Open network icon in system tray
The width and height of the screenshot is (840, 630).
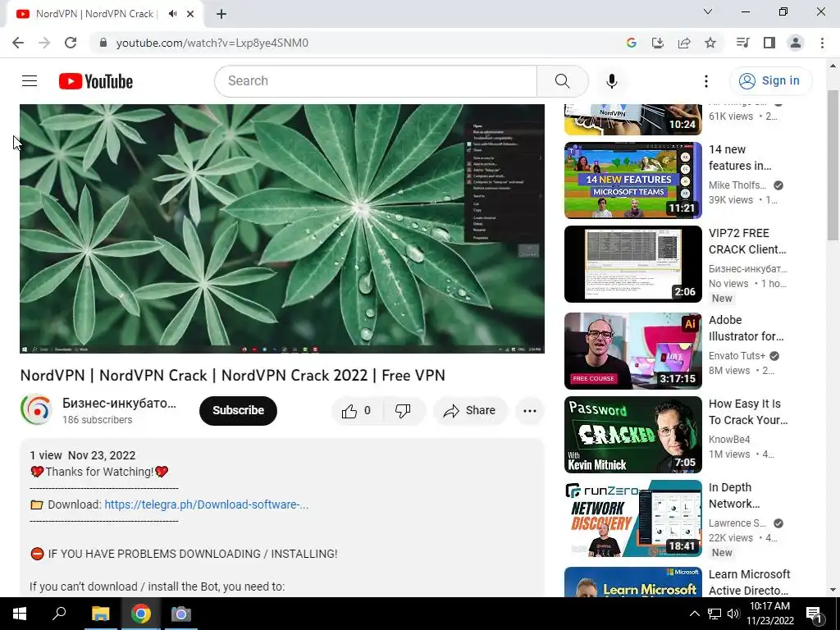point(714,614)
